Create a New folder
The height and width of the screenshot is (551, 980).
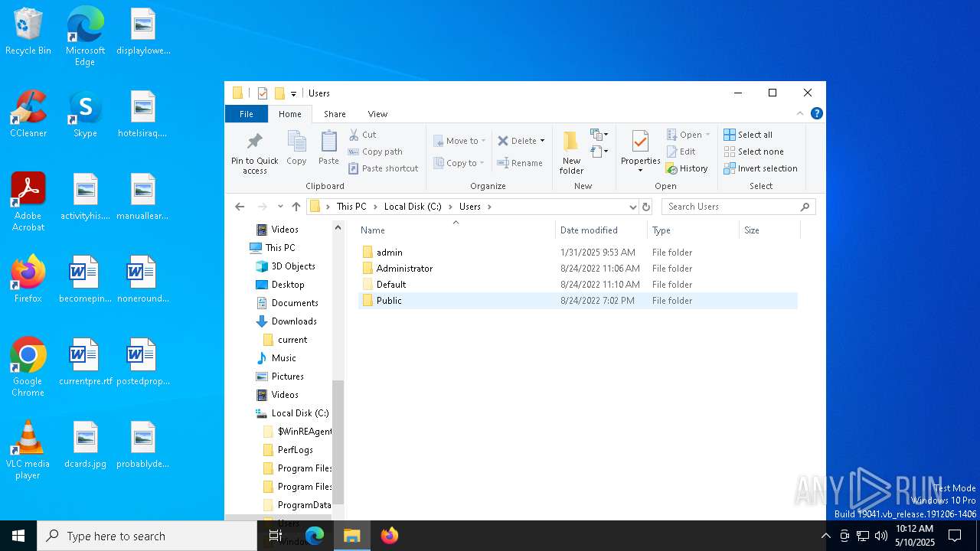click(x=571, y=152)
